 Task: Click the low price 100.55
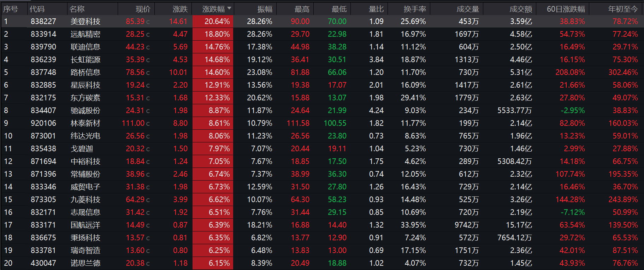tap(335, 123)
